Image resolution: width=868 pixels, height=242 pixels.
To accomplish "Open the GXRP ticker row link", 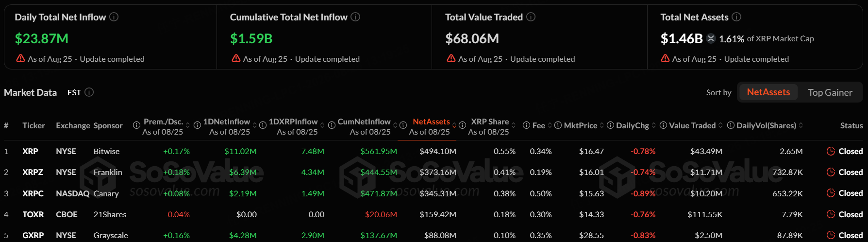I will [x=33, y=235].
